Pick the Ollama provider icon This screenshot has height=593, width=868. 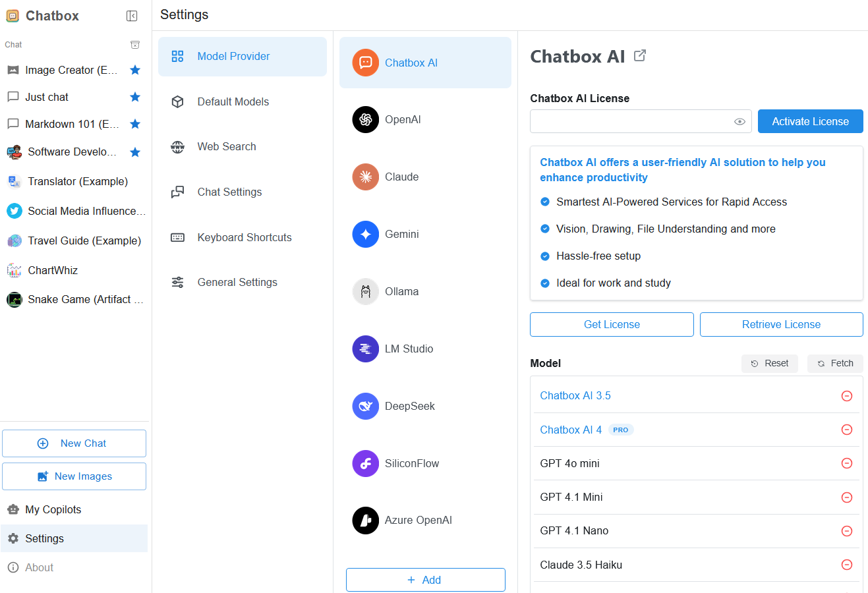point(365,291)
